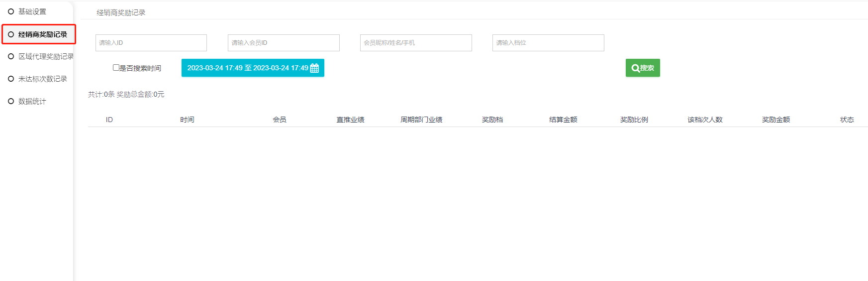
Task: Click the circle icon beside 数据统计
Action: click(x=11, y=101)
